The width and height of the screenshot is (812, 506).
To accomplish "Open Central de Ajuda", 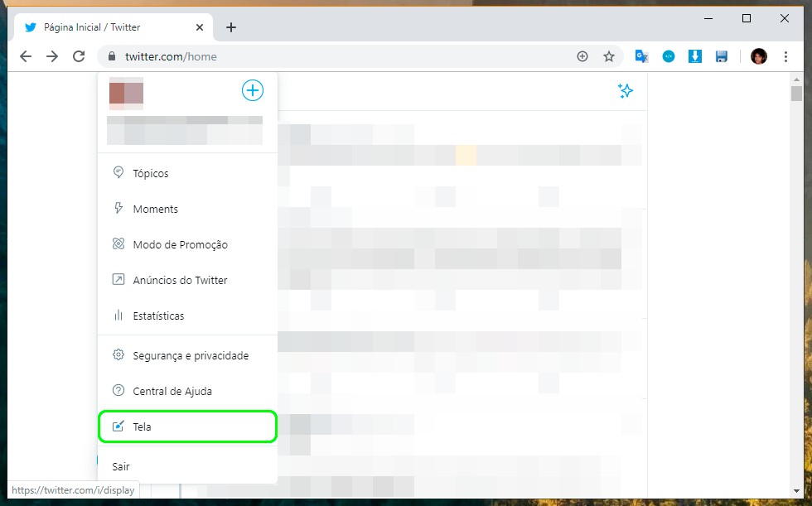I will (187, 391).
